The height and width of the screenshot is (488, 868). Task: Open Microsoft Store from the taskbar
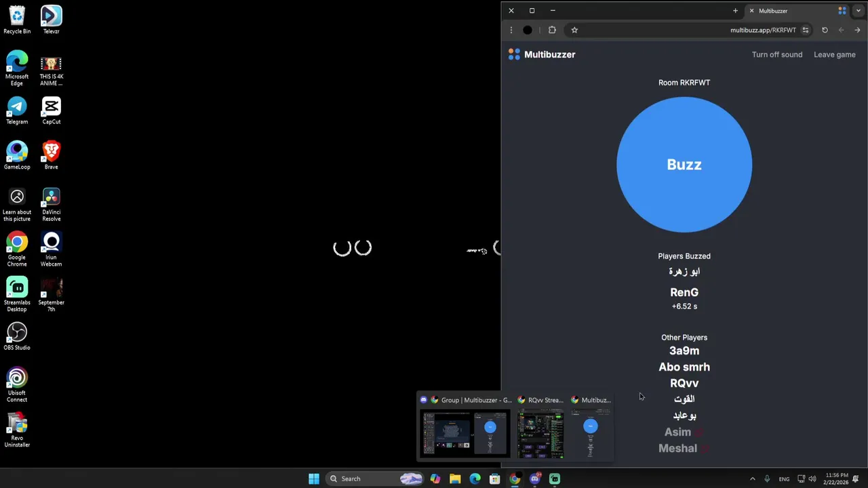click(495, 479)
